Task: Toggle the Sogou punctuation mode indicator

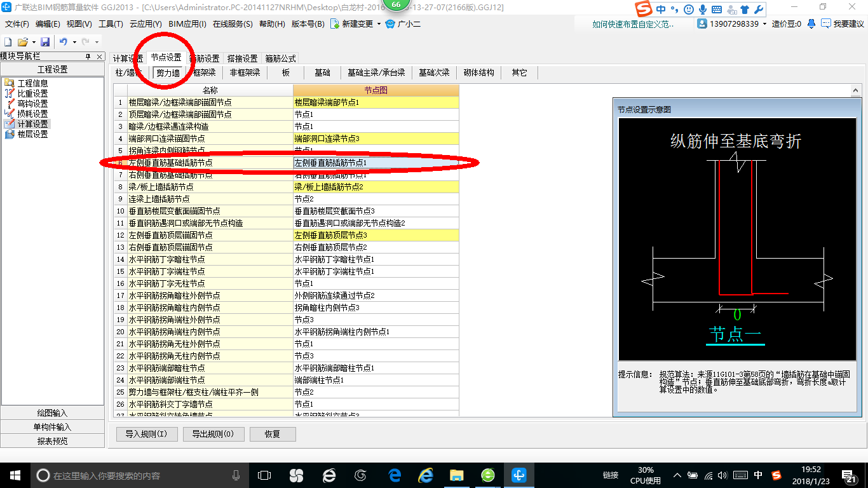Action: point(675,10)
